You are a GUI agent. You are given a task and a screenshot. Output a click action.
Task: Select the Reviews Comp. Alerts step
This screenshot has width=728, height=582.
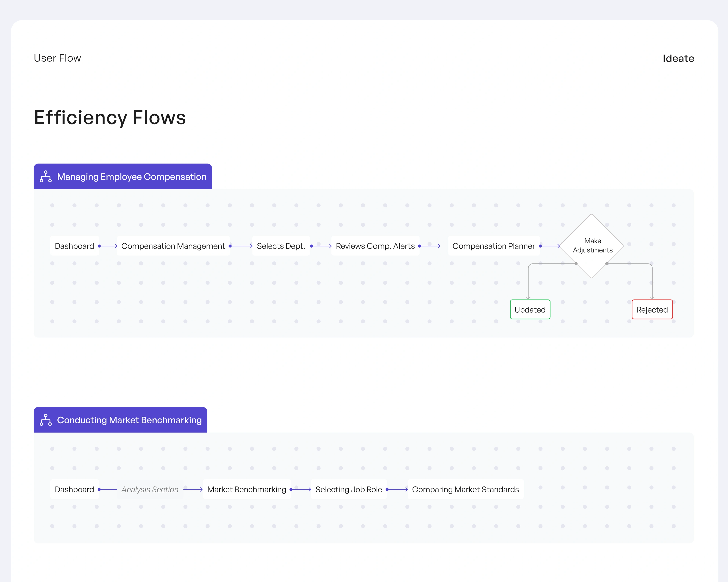coord(375,246)
